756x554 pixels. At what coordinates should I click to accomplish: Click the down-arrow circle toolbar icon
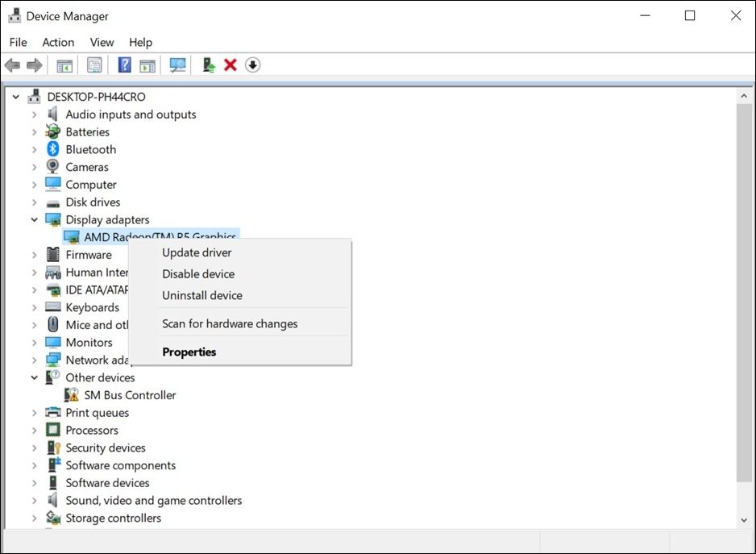(253, 65)
